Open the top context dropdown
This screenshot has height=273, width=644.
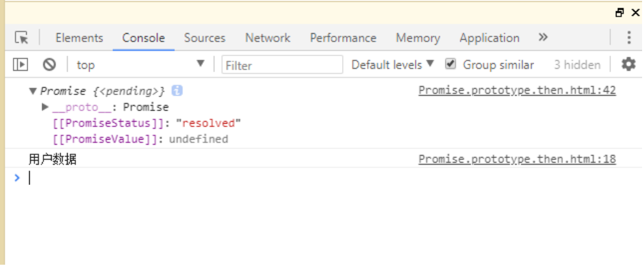pyautogui.click(x=140, y=64)
